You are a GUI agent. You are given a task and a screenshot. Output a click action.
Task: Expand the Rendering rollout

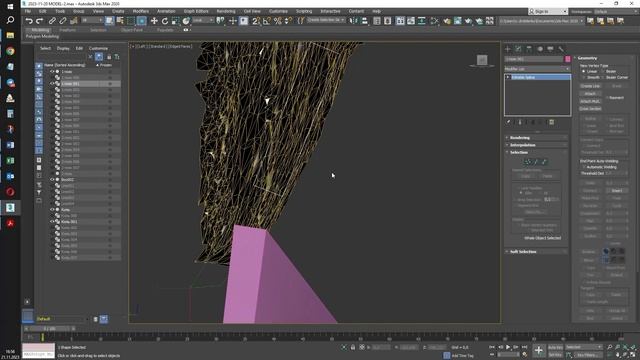536,138
